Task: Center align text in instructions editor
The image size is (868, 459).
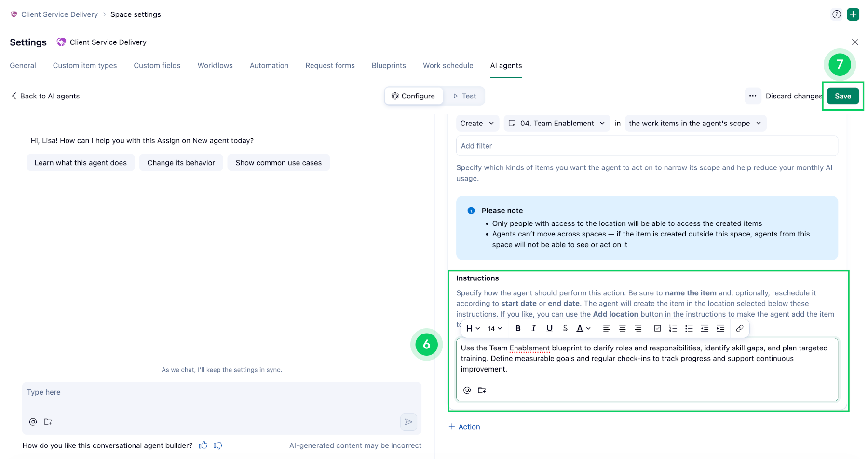Action: pyautogui.click(x=623, y=328)
